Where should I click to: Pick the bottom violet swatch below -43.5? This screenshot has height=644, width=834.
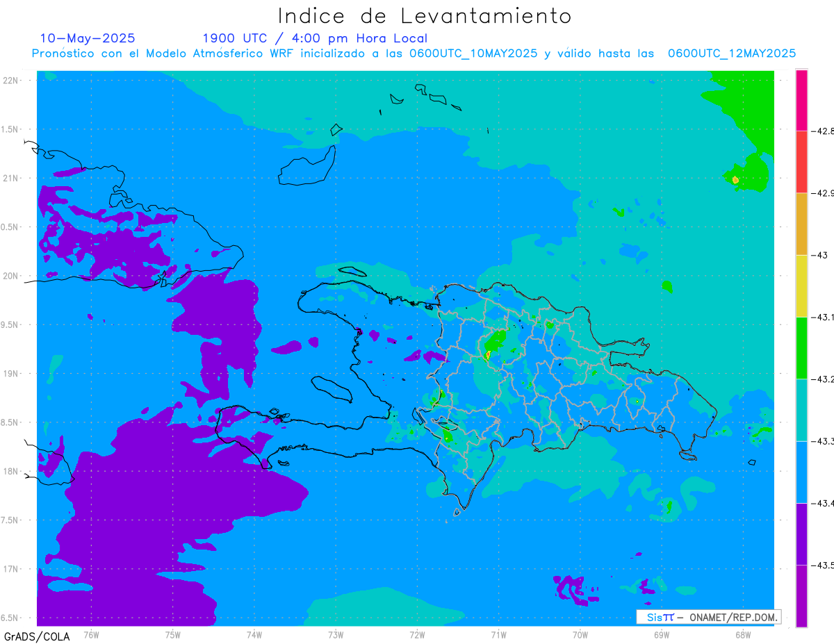[x=801, y=595]
